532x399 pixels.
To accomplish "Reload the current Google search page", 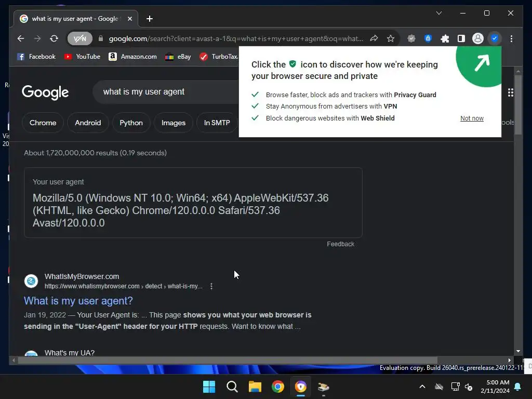I will [54, 38].
